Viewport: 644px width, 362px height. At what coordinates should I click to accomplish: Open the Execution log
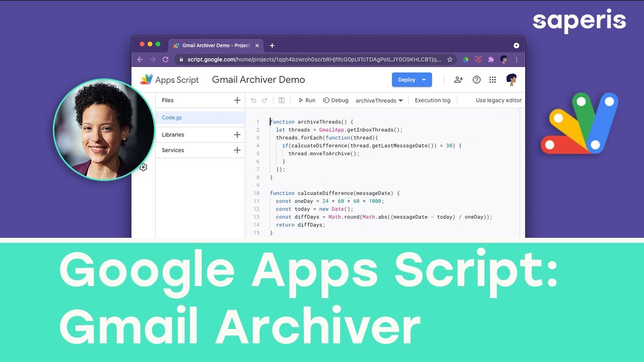[x=433, y=100]
